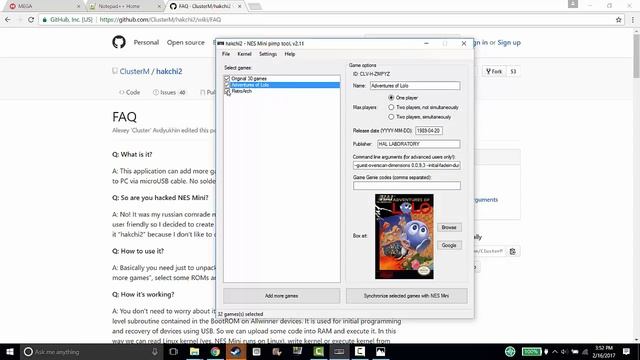Viewport: 640px width, 360px height.
Task: Click the Google button for box art
Action: (449, 245)
